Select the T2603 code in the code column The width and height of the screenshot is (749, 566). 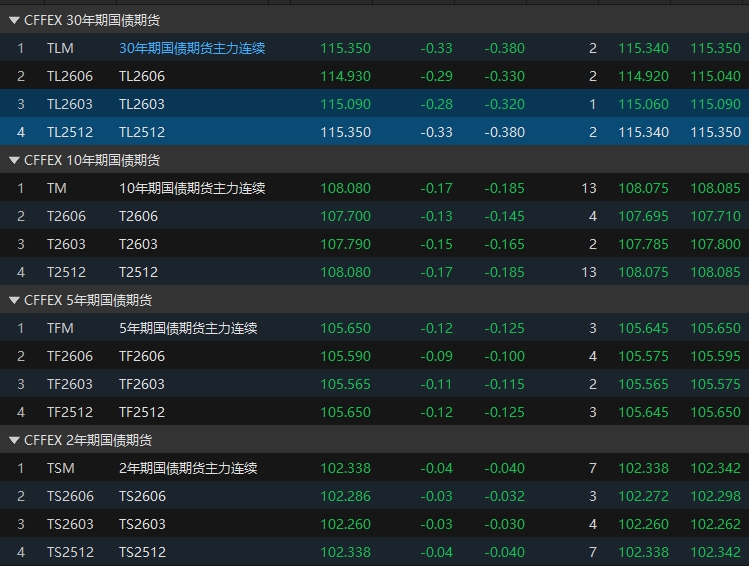[x=66, y=244]
